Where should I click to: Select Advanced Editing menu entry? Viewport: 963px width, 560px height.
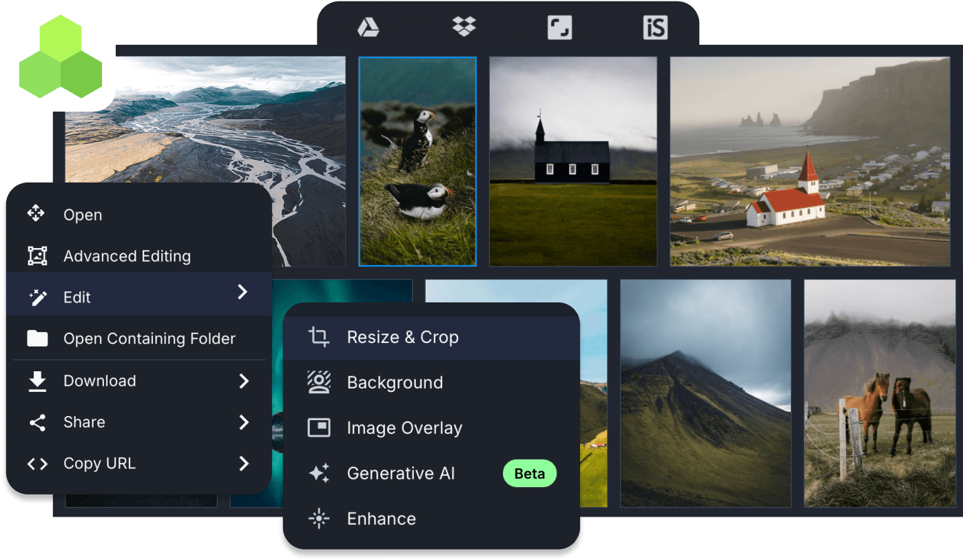(138, 256)
